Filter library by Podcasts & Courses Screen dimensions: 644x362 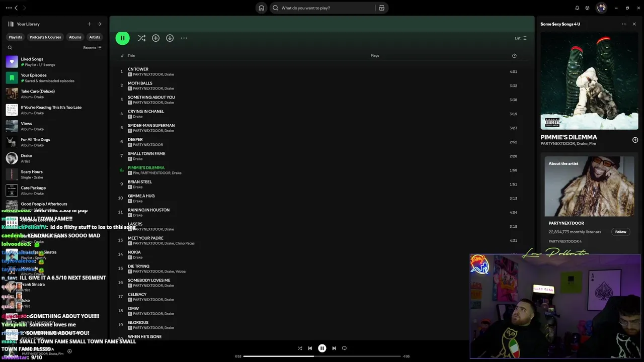click(x=45, y=37)
